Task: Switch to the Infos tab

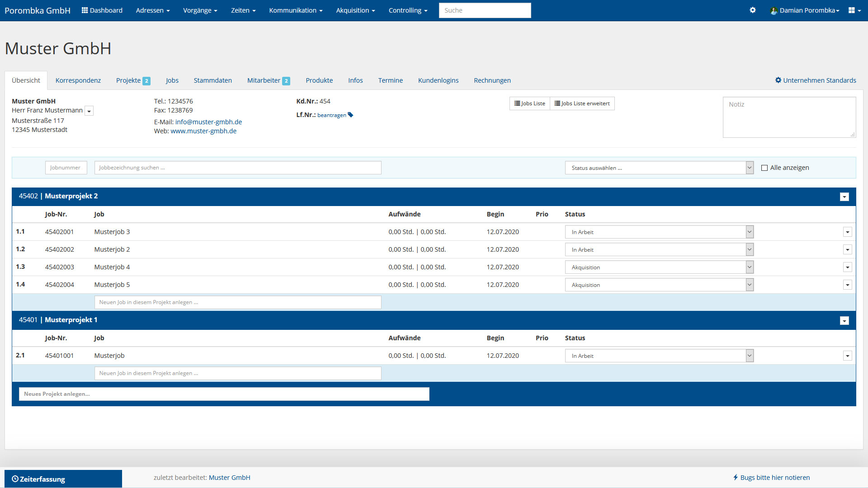Action: [x=355, y=80]
